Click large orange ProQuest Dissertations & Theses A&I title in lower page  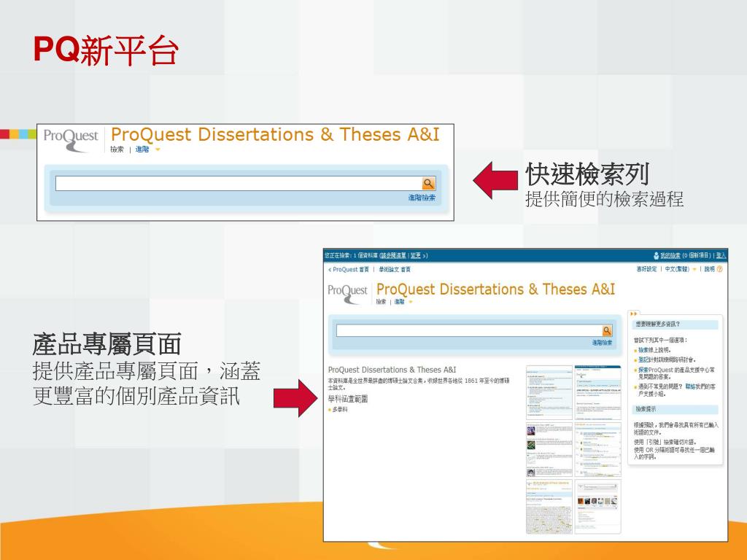tap(495, 289)
